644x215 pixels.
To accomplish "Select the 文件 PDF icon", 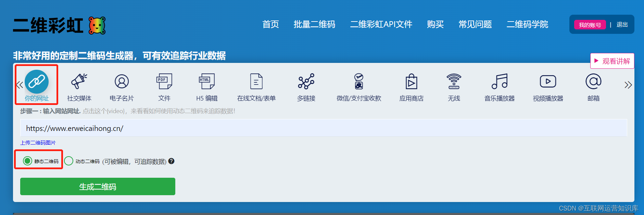I will coord(164,81).
